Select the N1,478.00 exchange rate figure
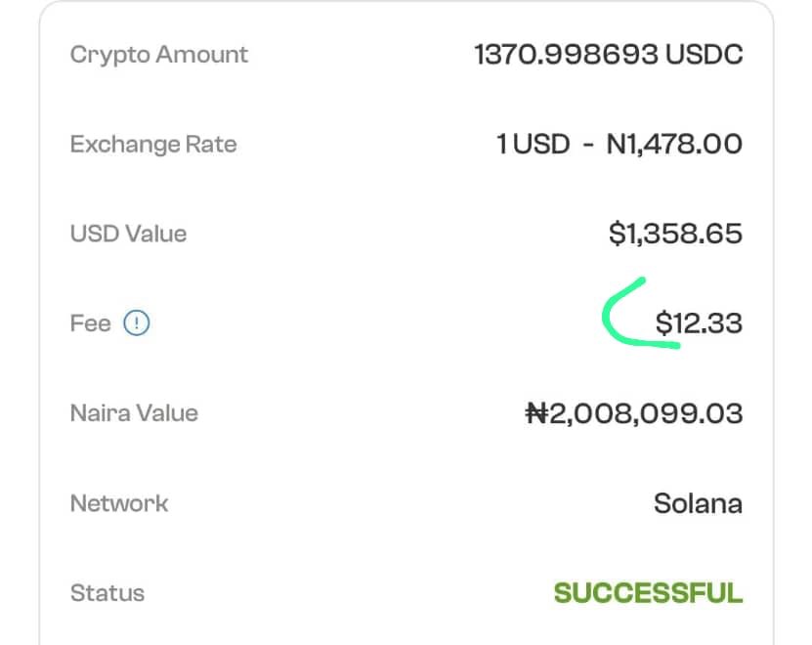The width and height of the screenshot is (812, 645). coord(674,145)
